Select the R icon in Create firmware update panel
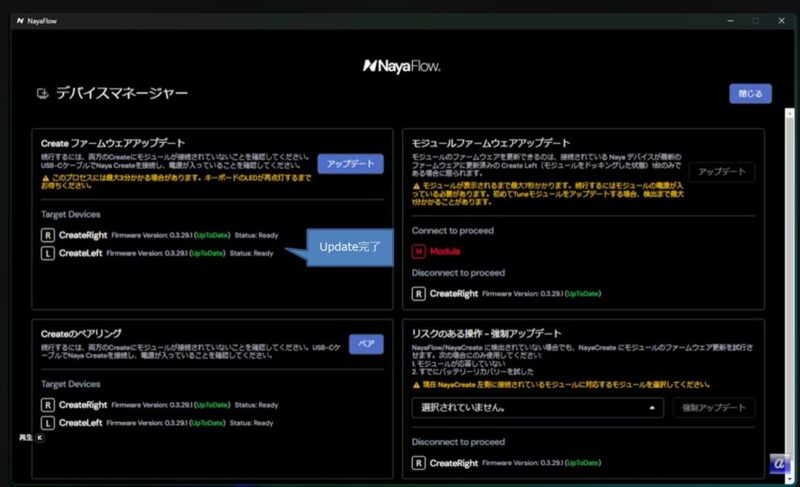Screen dimensions: 800x487 [x=47, y=235]
